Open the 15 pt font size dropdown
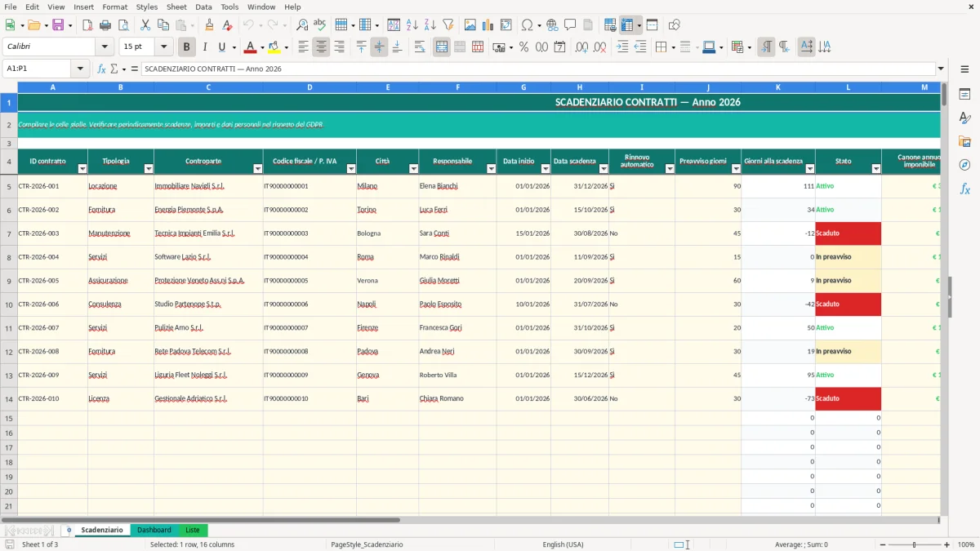 coord(164,47)
